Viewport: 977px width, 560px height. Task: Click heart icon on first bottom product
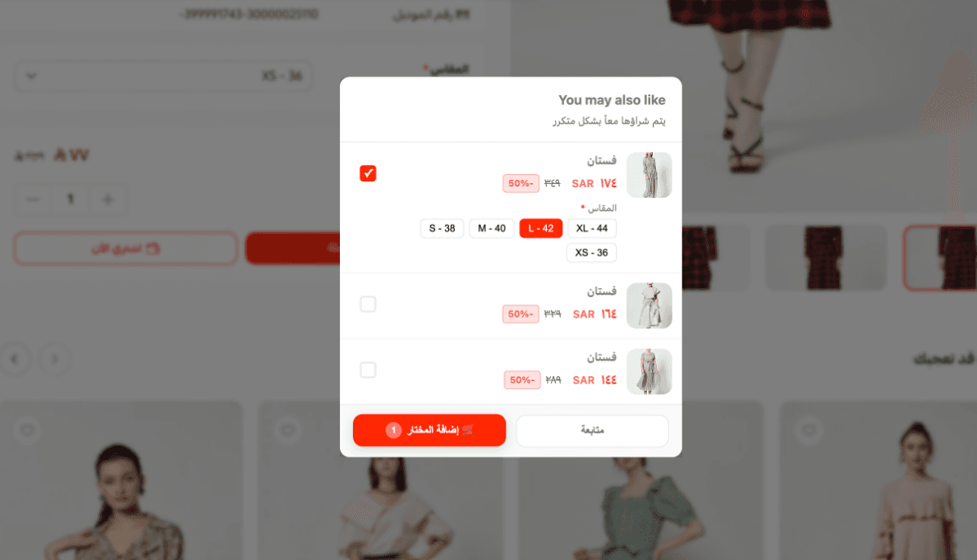[27, 430]
